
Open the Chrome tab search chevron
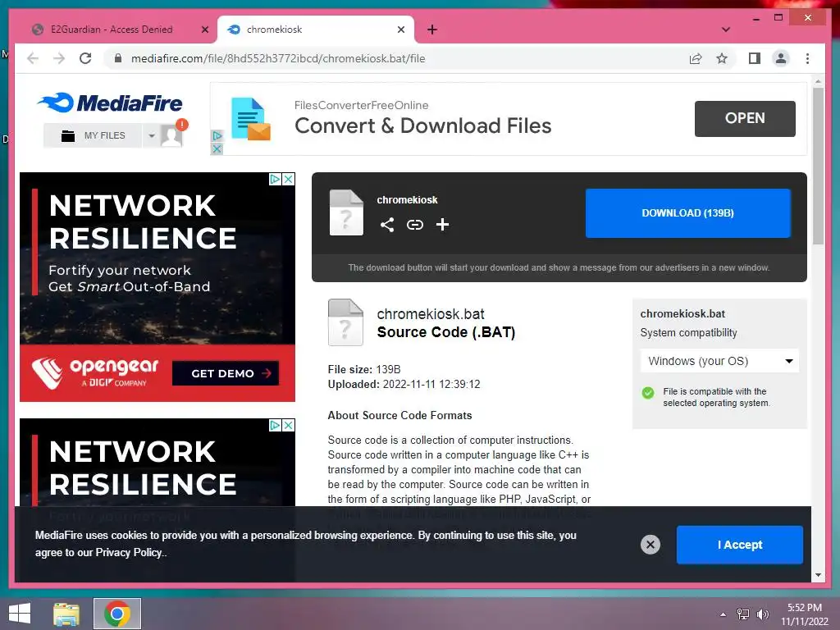pos(726,30)
